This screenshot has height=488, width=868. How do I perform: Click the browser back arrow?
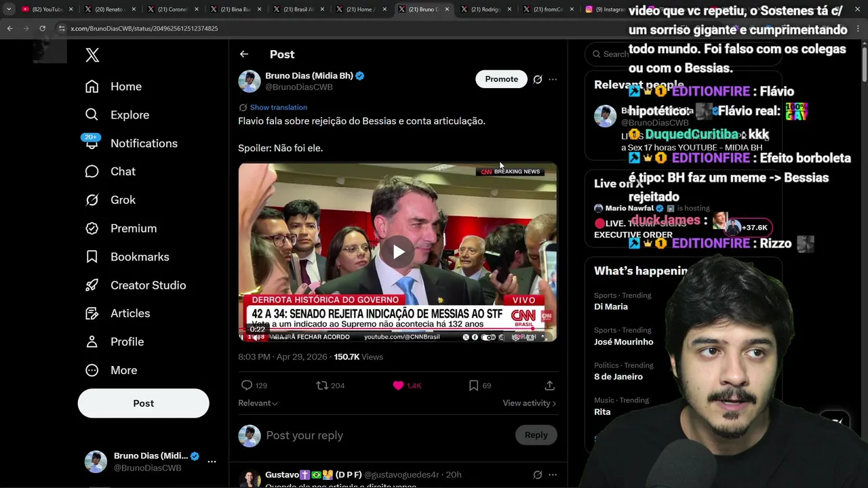[x=9, y=28]
